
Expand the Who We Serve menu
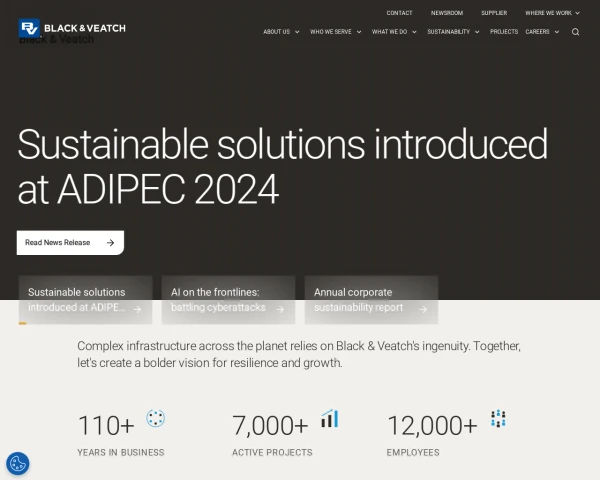335,32
